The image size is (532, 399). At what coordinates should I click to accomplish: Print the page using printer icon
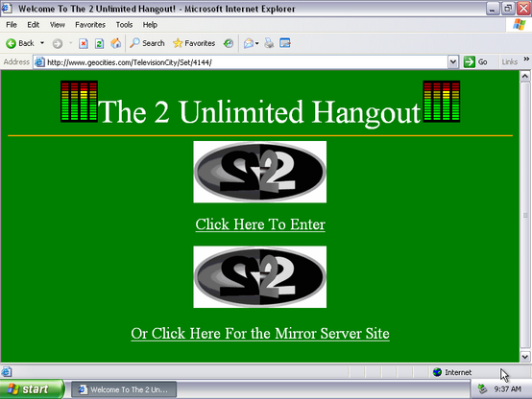click(x=269, y=43)
